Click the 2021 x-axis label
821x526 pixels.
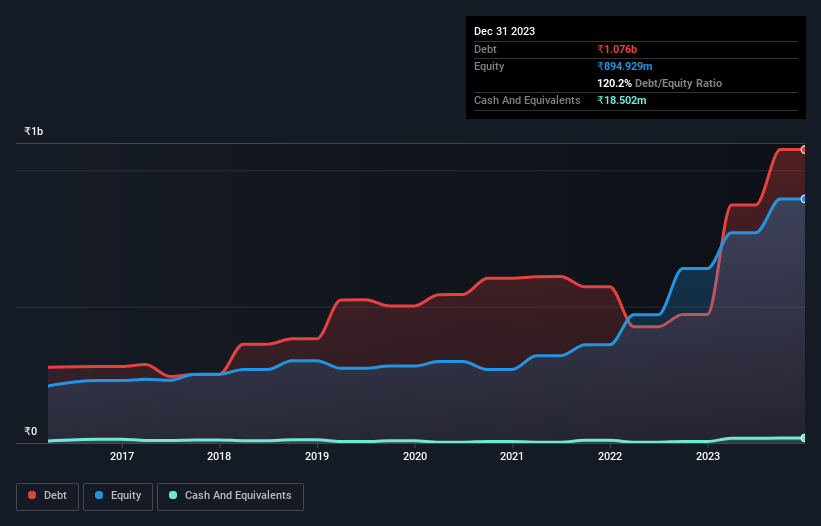(512, 456)
